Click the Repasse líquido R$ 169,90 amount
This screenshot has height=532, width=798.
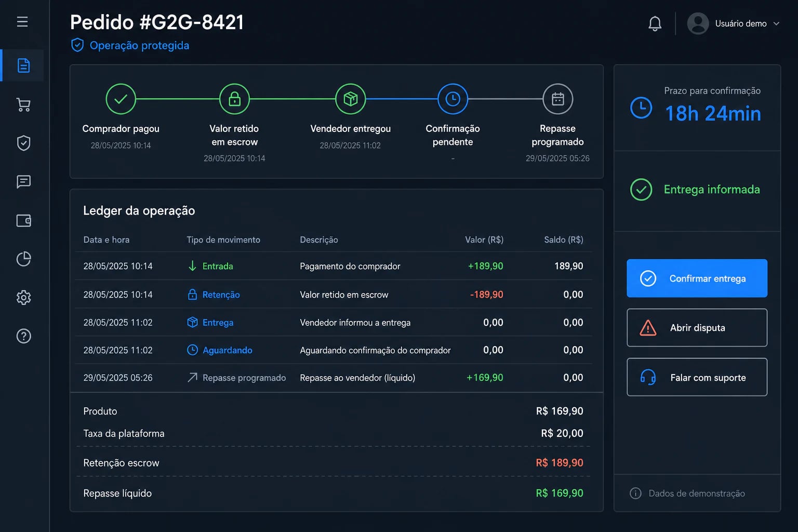[560, 493]
